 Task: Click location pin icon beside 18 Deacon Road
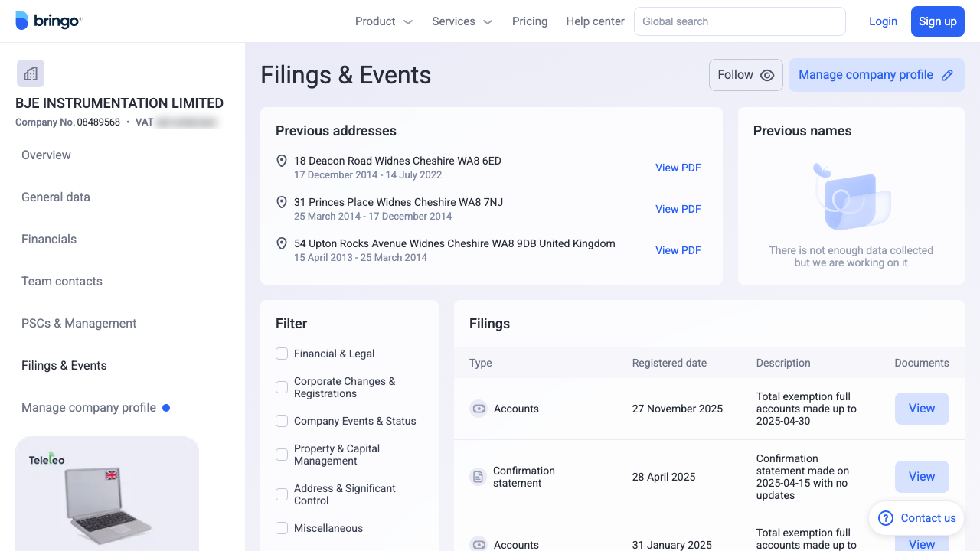[x=282, y=161]
